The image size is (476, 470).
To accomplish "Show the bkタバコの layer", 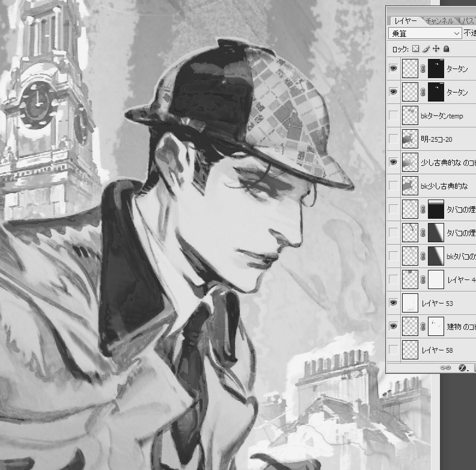I will tap(393, 256).
